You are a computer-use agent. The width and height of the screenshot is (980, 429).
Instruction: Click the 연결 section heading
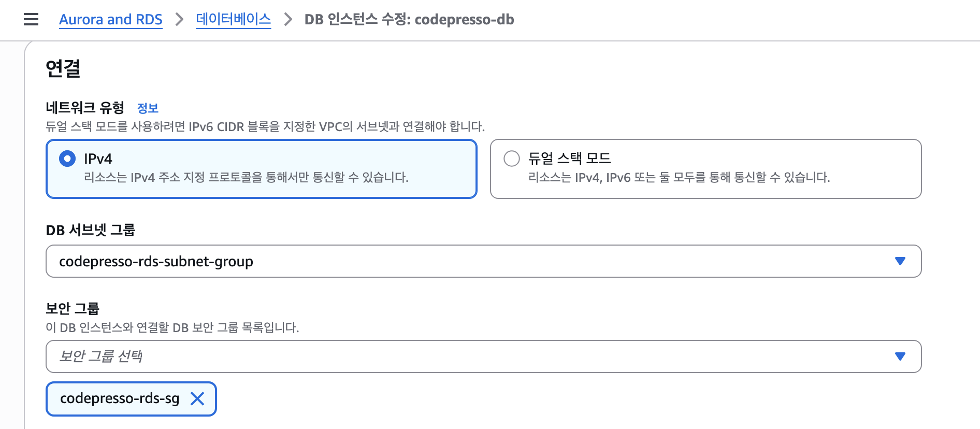click(63, 68)
